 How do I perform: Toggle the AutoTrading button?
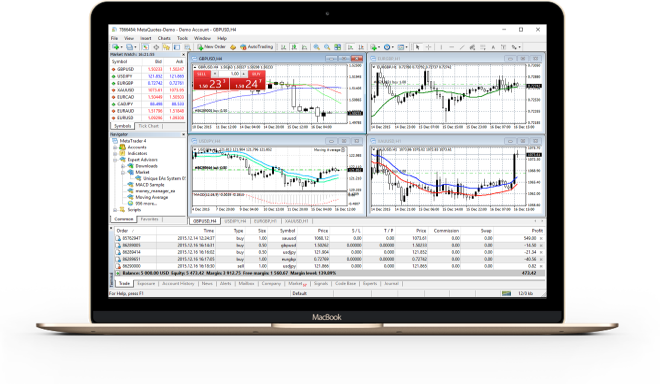257,47
